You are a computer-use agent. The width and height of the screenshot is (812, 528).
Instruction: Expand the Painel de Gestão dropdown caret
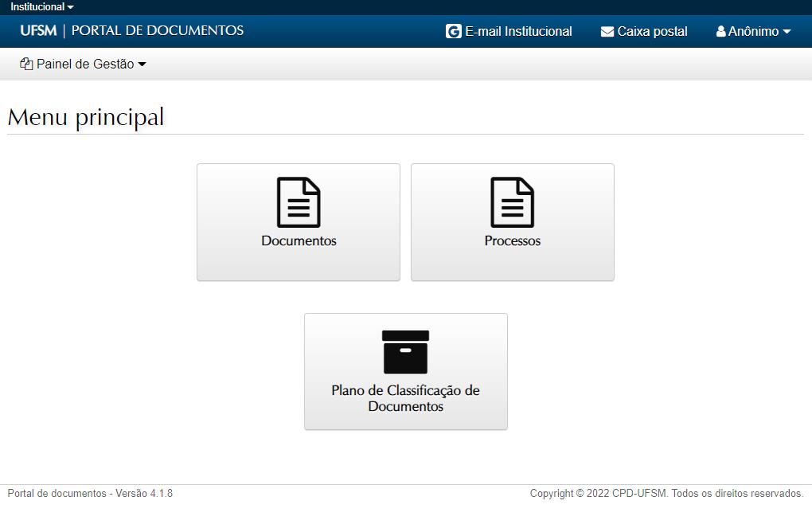[142, 65]
